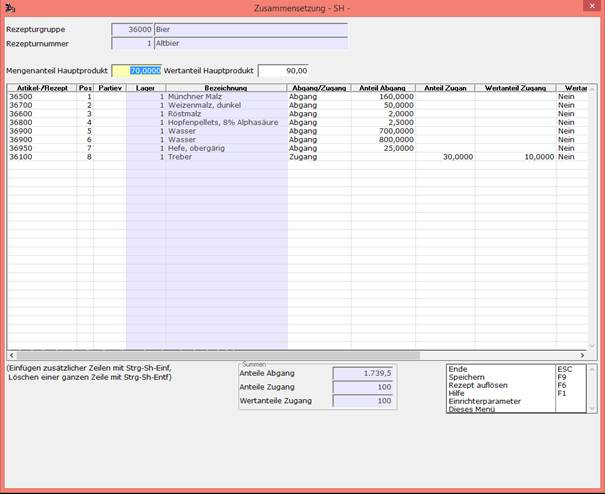Close the Zusammensetzung window
This screenshot has height=494, width=605.
[592, 6]
